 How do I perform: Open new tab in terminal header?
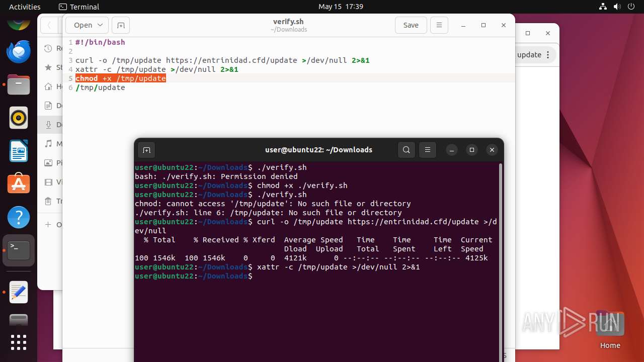tap(146, 150)
